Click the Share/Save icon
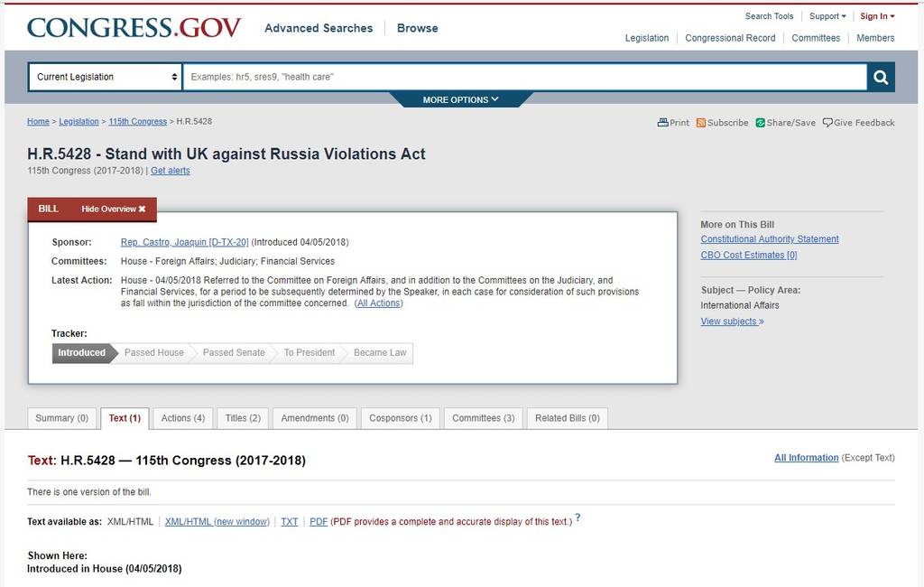The image size is (924, 587). (760, 123)
